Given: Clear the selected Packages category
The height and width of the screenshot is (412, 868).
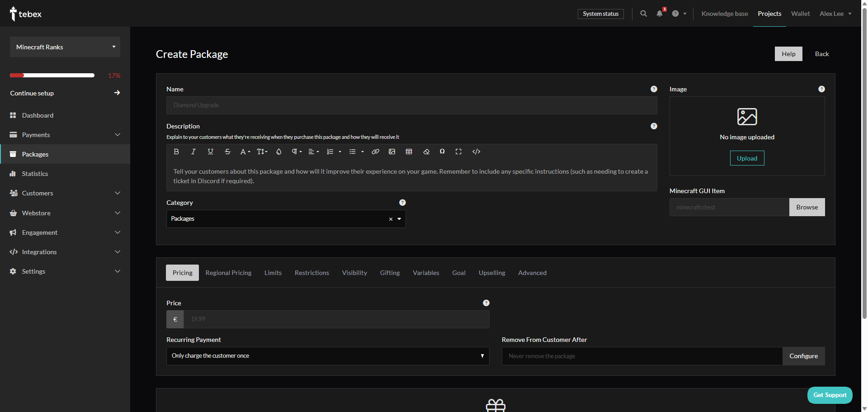Looking at the screenshot, I should (x=391, y=219).
